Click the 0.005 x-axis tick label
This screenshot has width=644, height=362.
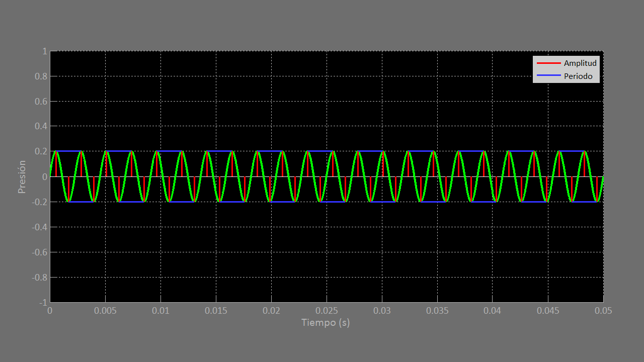(x=105, y=311)
